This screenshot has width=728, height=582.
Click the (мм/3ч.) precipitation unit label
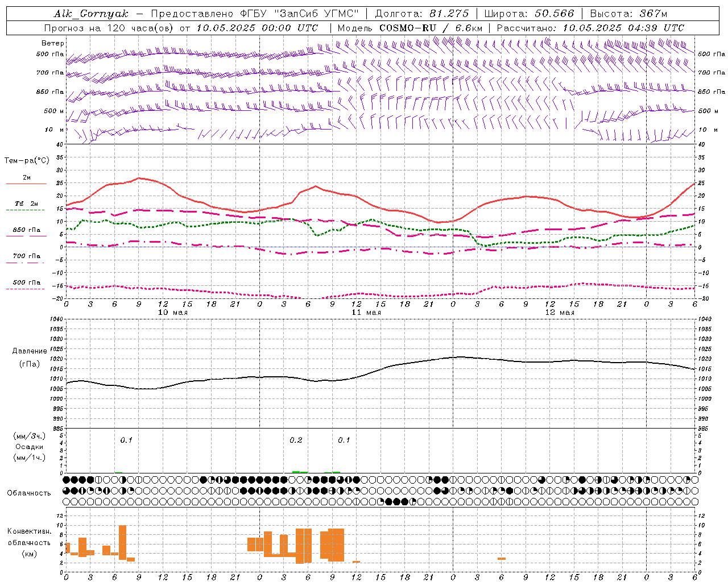pyautogui.click(x=30, y=436)
